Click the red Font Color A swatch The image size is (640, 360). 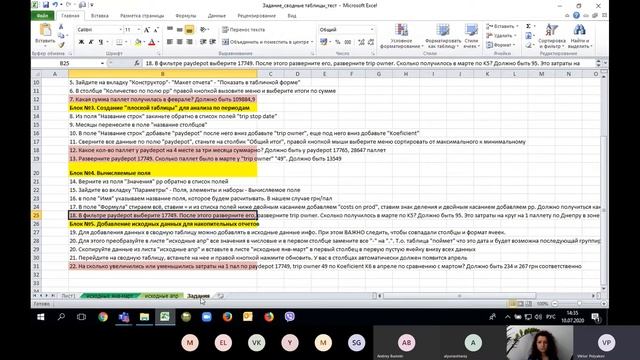click(152, 42)
